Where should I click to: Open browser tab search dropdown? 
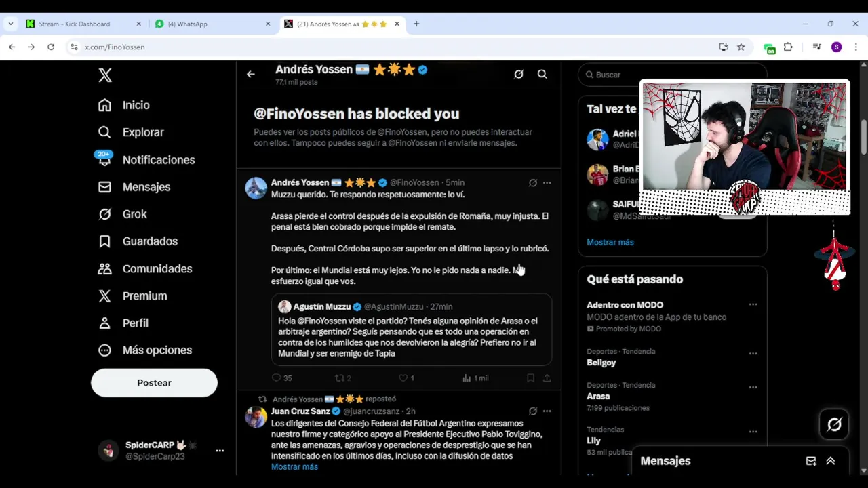(10, 24)
